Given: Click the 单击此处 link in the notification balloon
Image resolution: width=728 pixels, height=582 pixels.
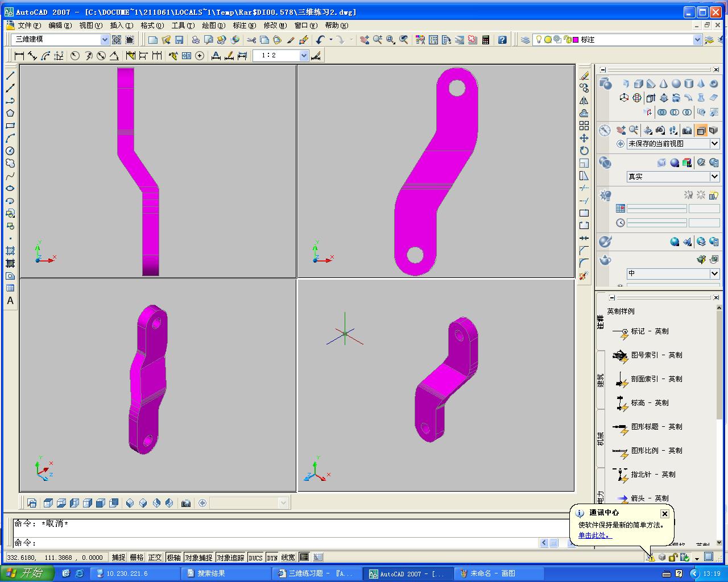Looking at the screenshot, I should coord(595,535).
